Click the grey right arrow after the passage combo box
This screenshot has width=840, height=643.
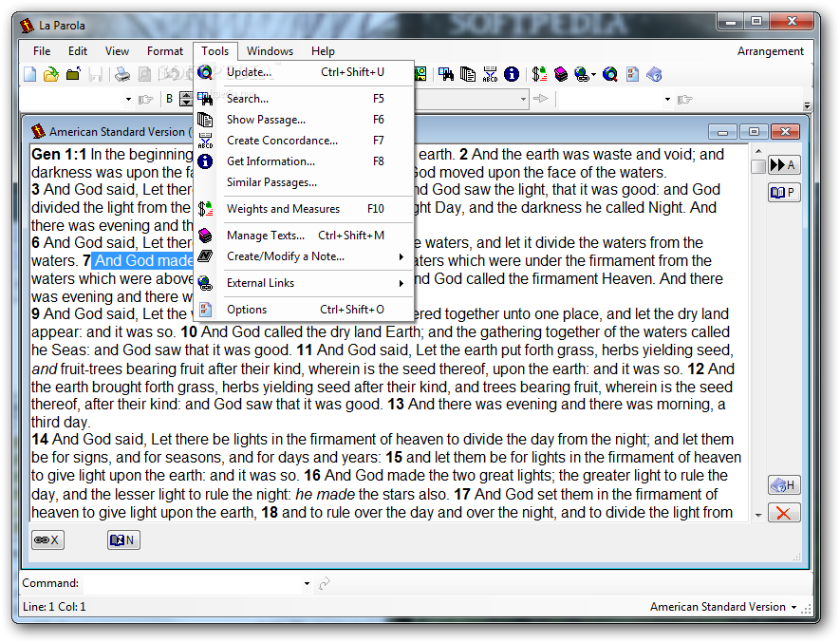point(541,99)
